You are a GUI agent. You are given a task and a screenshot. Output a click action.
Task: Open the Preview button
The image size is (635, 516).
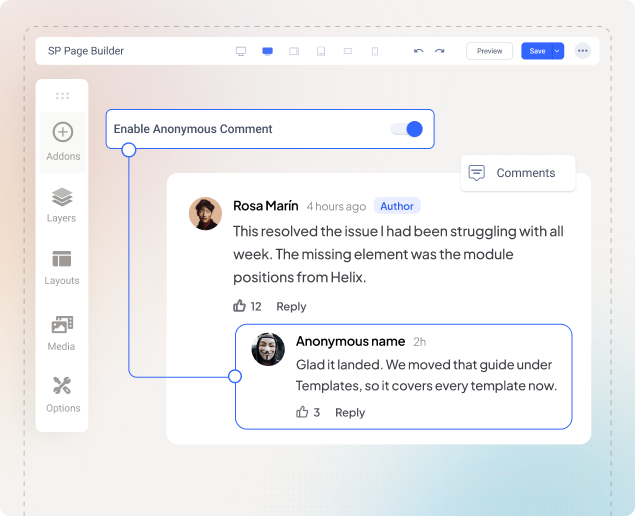489,51
